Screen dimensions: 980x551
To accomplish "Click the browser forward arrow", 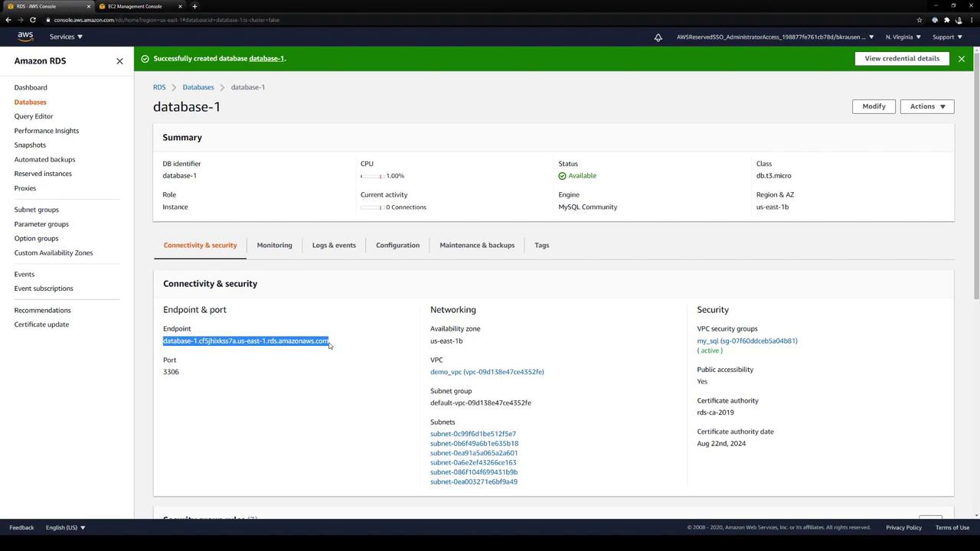I will 21,20.
